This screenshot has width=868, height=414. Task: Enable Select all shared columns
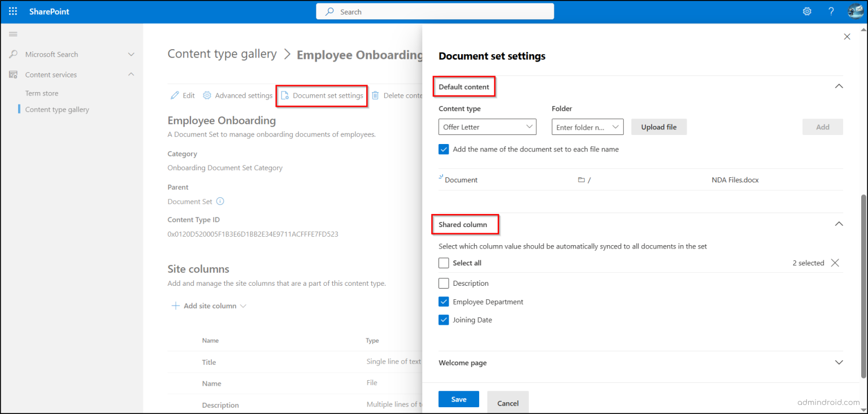point(444,263)
